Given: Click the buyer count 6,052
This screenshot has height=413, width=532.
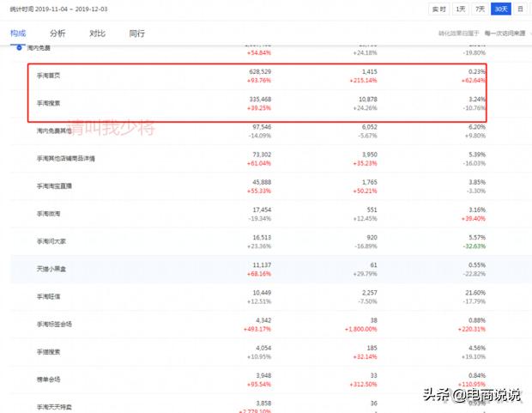Looking at the screenshot, I should pos(370,127).
